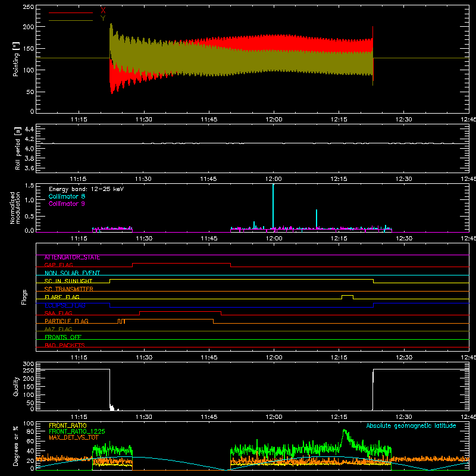
Task: Click the ATTENUATOR_STATE flag label
Action: click(x=72, y=258)
